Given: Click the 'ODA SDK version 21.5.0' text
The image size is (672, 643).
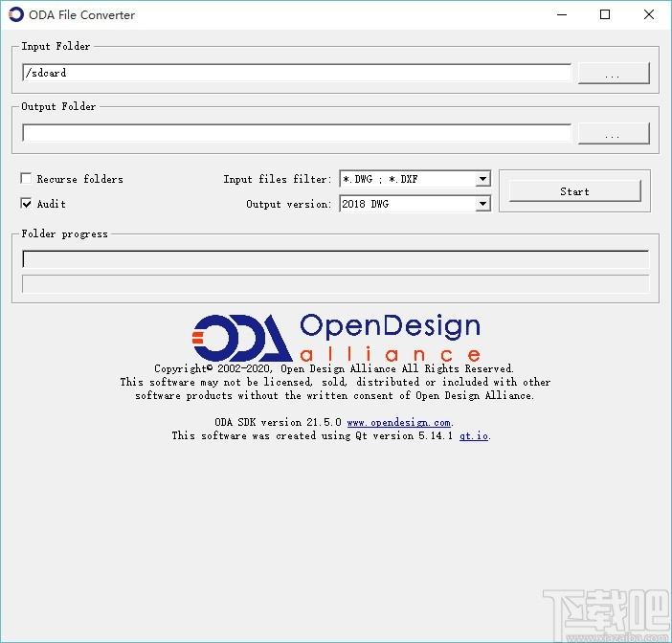Looking at the screenshot, I should [x=278, y=422].
